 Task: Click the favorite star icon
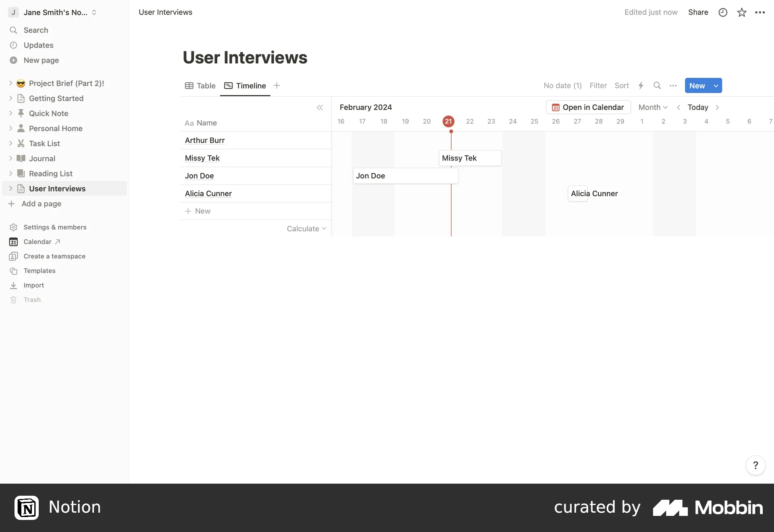click(x=742, y=12)
